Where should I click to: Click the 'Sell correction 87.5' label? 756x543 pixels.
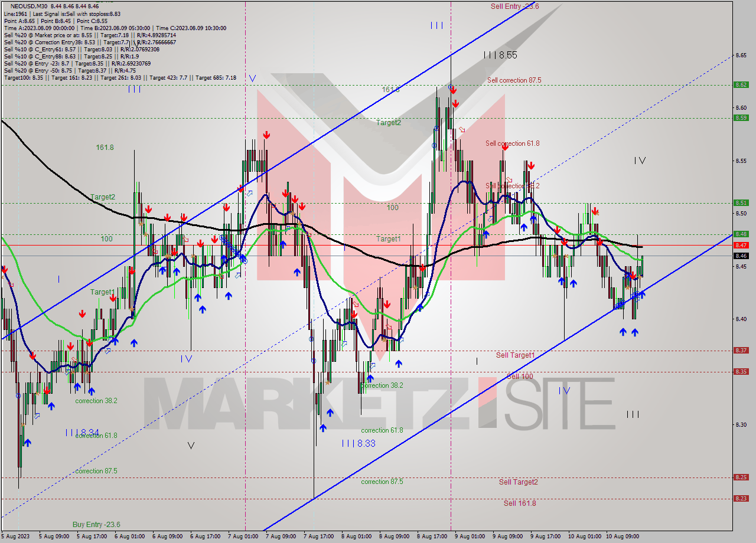tap(514, 80)
